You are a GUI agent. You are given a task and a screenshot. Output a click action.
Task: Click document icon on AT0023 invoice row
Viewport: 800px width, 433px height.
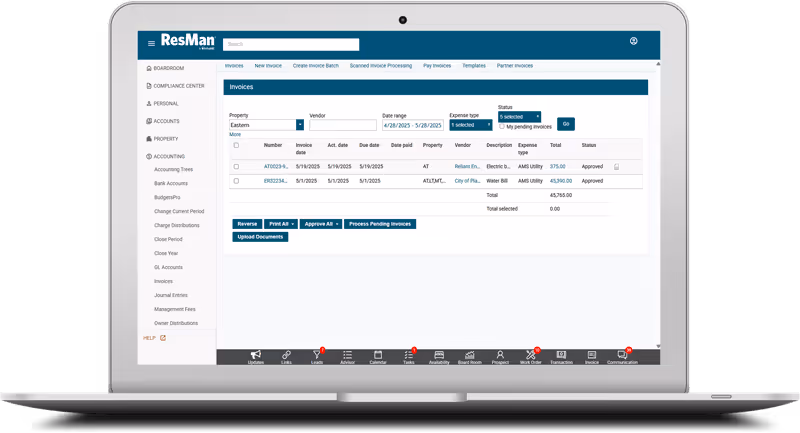(x=616, y=167)
